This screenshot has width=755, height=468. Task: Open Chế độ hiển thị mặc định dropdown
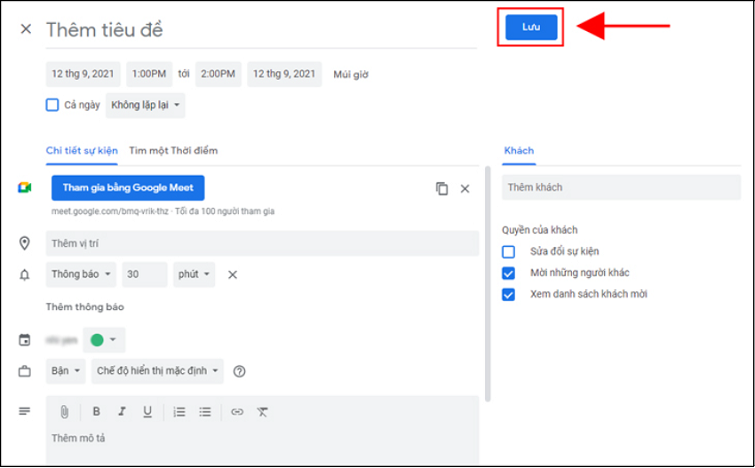pos(157,371)
